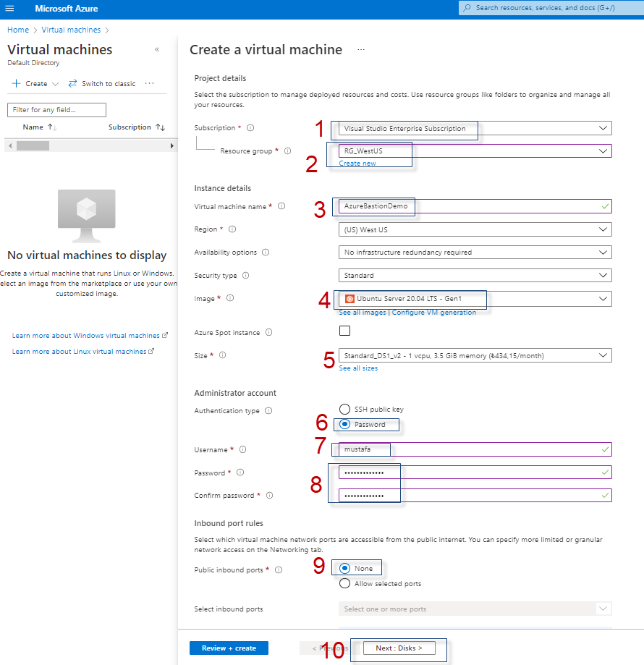Image resolution: width=644 pixels, height=665 pixels.
Task: Expand the Create dropdown chevron
Action: (x=55, y=84)
